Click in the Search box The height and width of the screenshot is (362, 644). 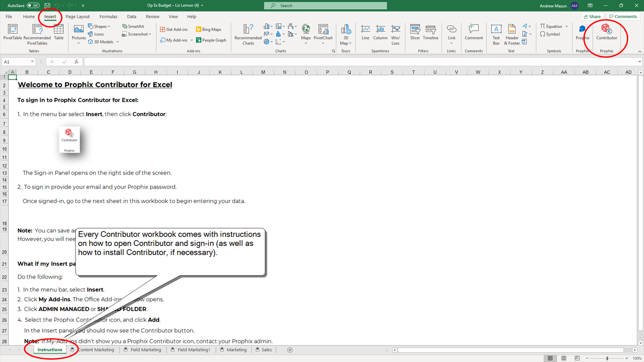click(x=326, y=6)
